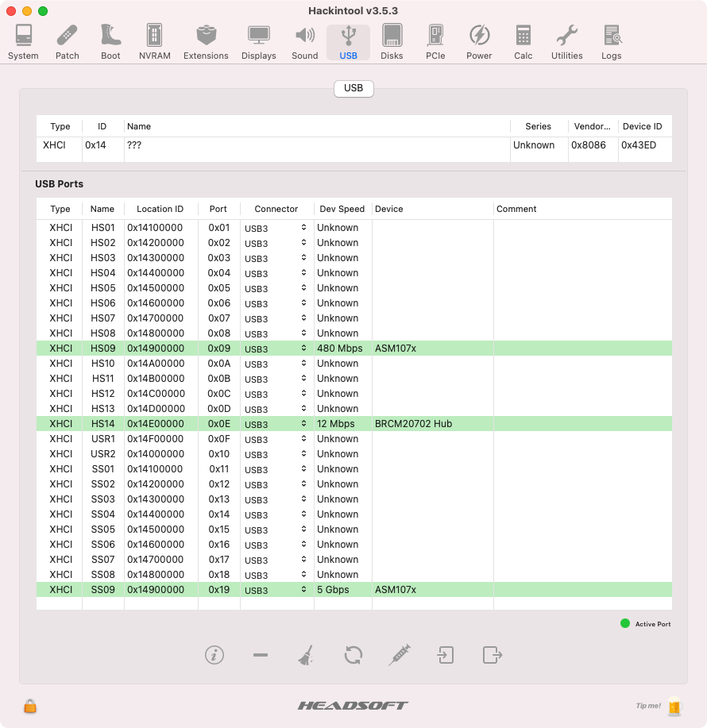Screen dimensions: 707x728
Task: Click the import icon
Action: tap(446, 655)
